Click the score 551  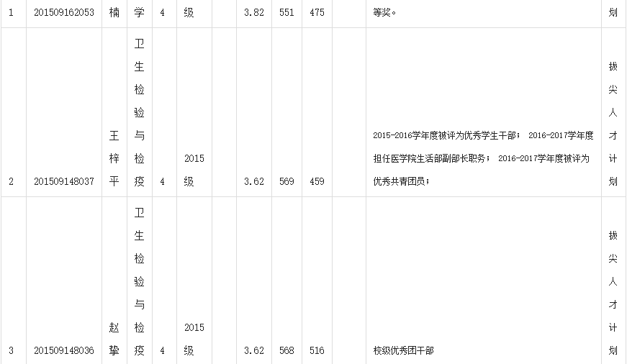pyautogui.click(x=287, y=13)
